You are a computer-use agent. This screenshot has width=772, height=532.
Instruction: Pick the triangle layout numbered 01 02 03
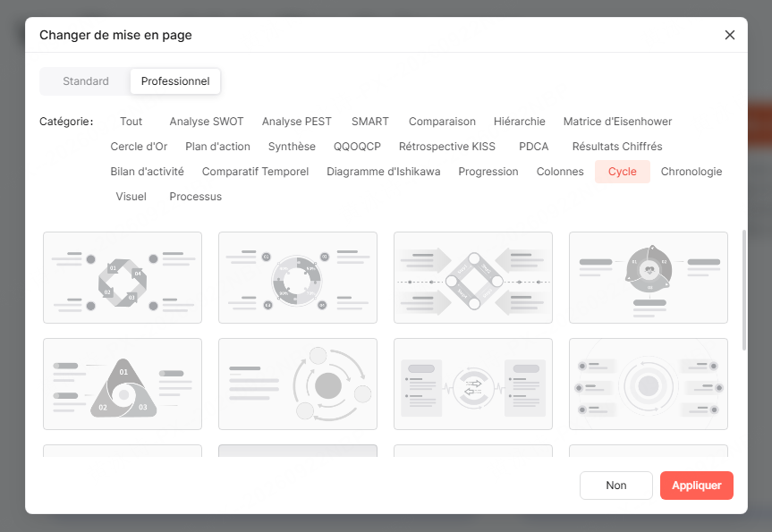[x=123, y=384]
